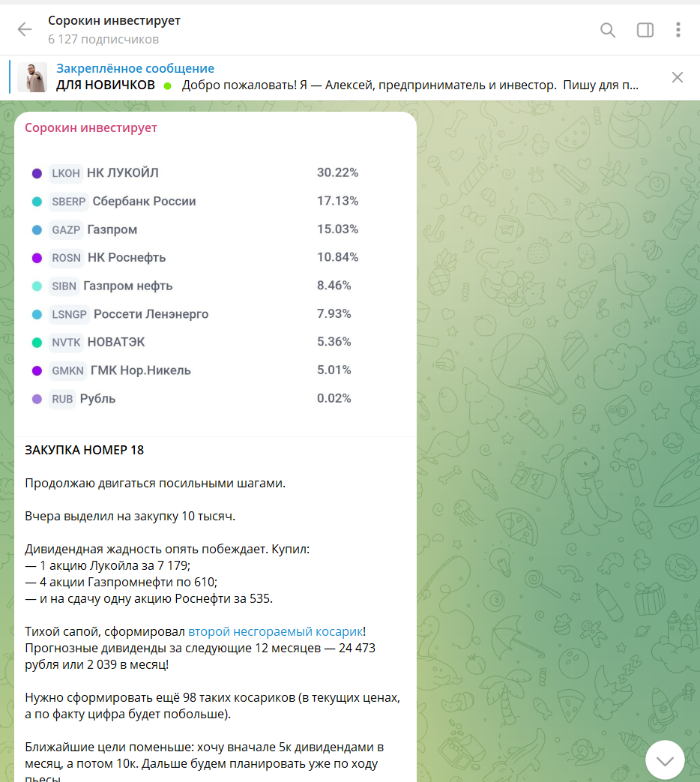
Task: Click the 'Рубль' currency name
Action: pyautogui.click(x=97, y=398)
